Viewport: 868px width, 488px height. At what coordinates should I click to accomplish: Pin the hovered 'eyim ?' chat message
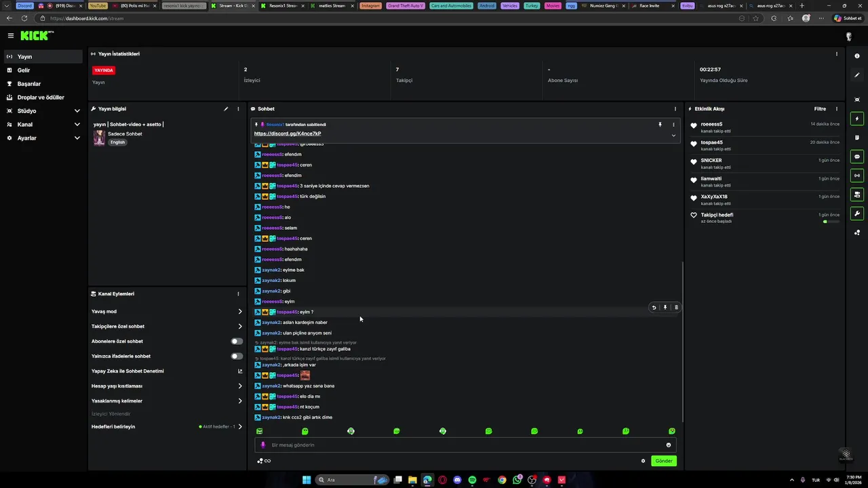665,307
